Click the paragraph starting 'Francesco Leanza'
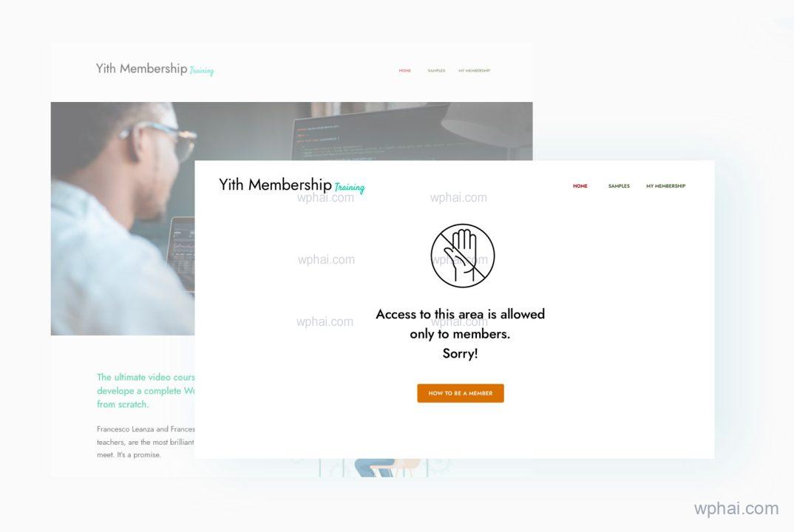 pyautogui.click(x=146, y=442)
